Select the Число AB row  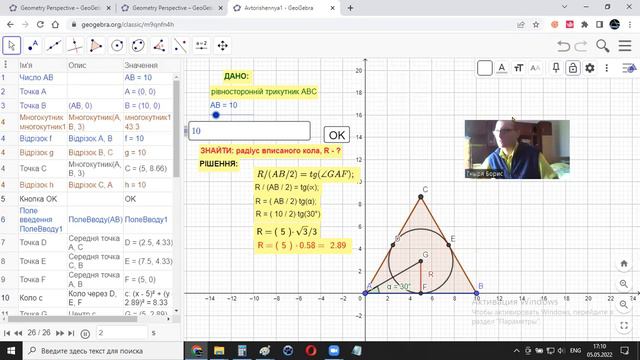pyautogui.click(x=88, y=78)
